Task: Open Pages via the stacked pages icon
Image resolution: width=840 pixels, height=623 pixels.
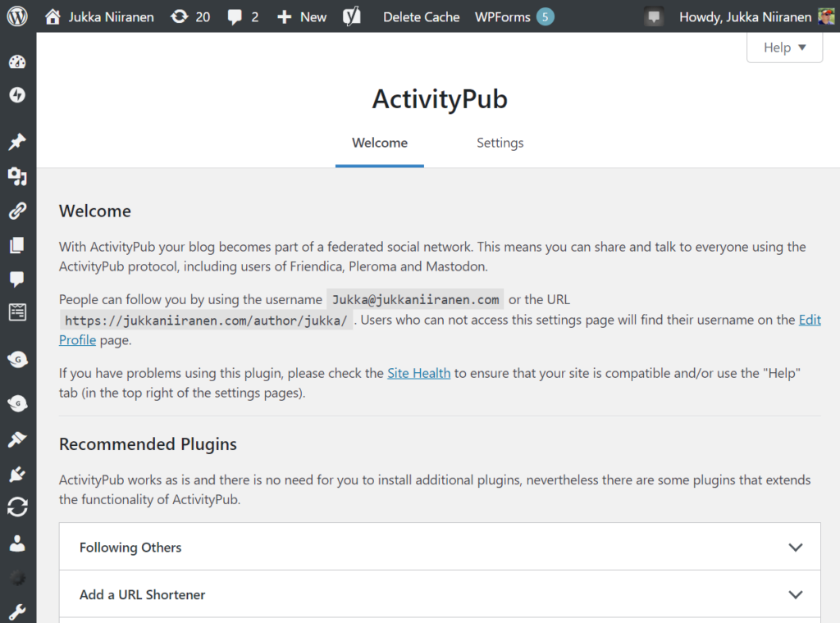Action: pyautogui.click(x=17, y=244)
